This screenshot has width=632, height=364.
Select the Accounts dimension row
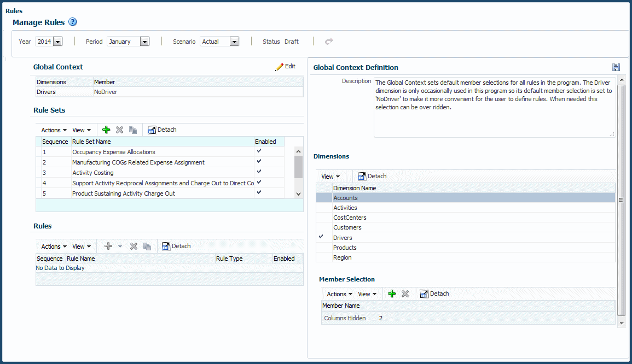[x=466, y=198]
